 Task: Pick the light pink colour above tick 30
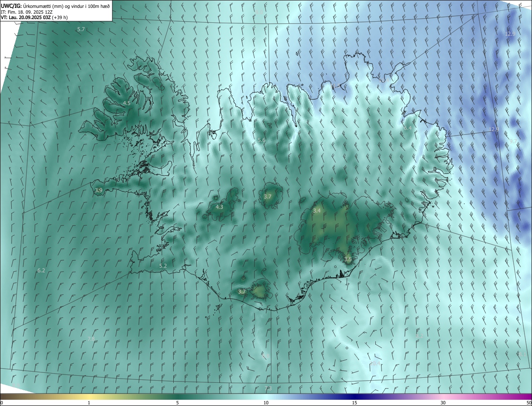443,396
